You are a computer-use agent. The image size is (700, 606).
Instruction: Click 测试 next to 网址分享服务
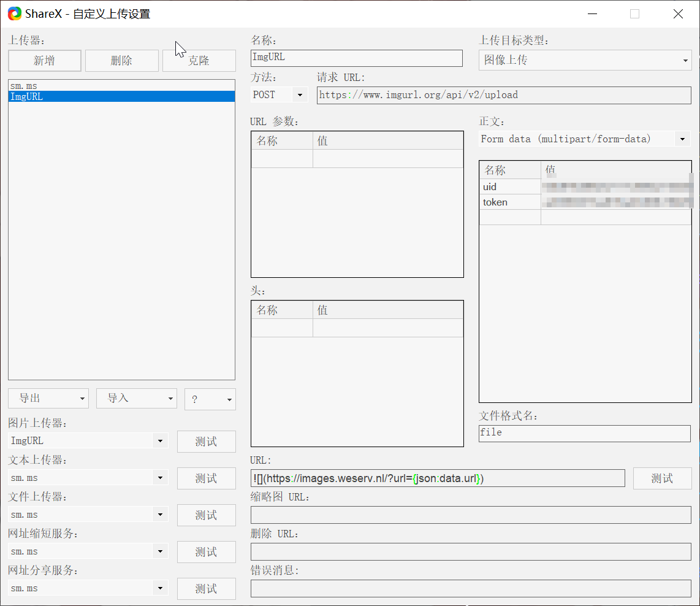point(206,589)
